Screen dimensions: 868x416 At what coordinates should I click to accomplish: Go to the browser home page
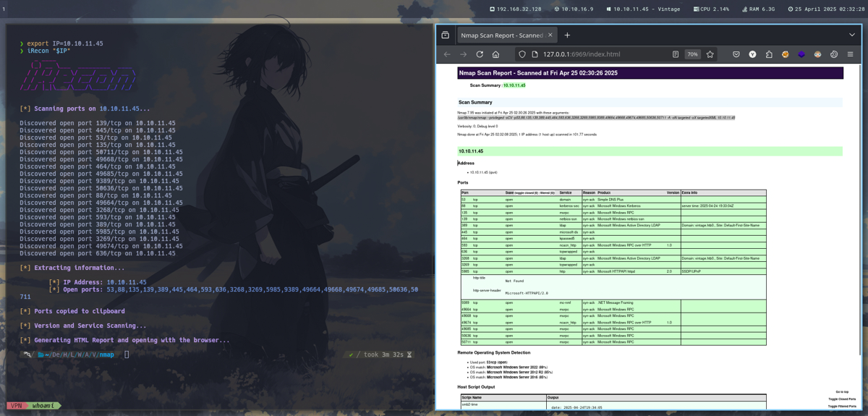(495, 54)
